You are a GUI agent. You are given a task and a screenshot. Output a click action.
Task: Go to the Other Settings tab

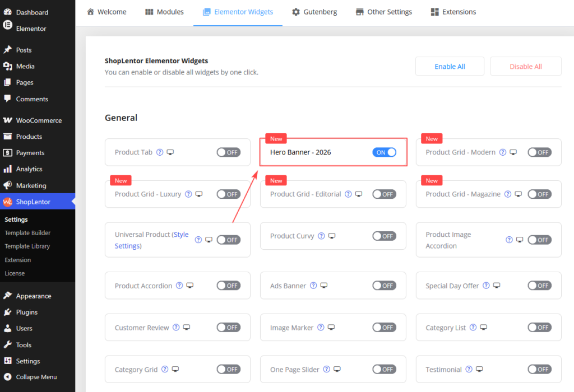(x=383, y=12)
